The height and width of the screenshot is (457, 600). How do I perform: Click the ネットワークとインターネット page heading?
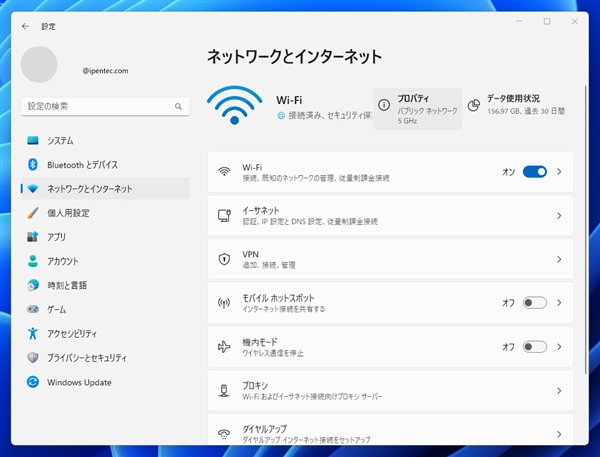[294, 57]
